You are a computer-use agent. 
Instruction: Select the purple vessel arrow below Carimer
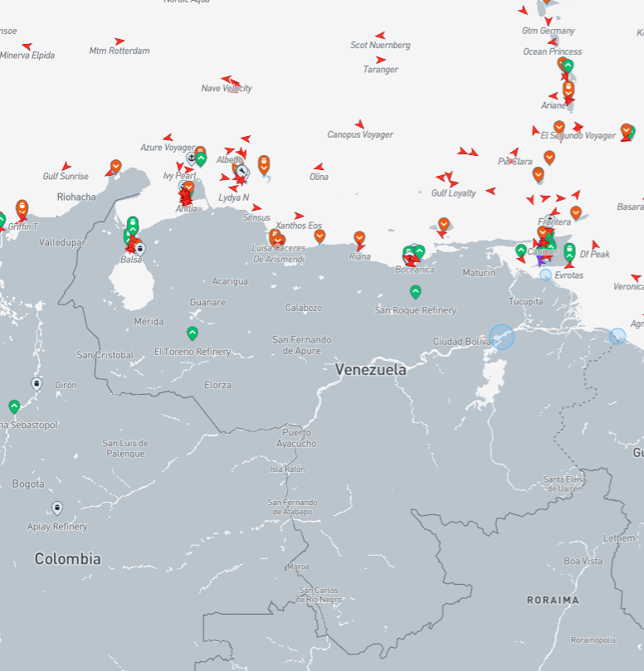[x=542, y=260]
